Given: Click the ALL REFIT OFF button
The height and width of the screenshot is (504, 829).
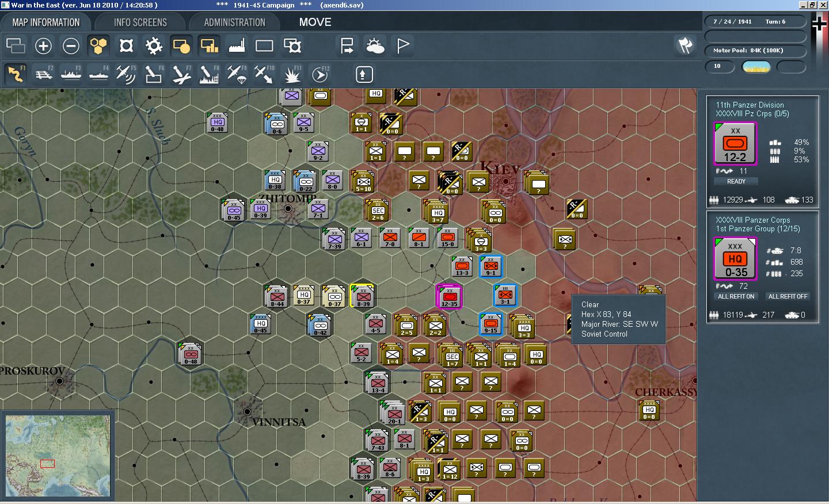Looking at the screenshot, I should [788, 296].
